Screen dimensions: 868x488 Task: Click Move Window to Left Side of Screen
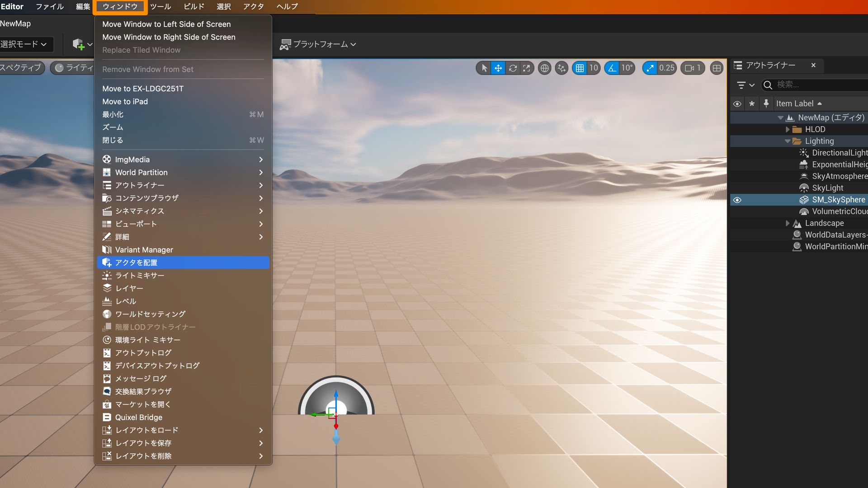(166, 24)
